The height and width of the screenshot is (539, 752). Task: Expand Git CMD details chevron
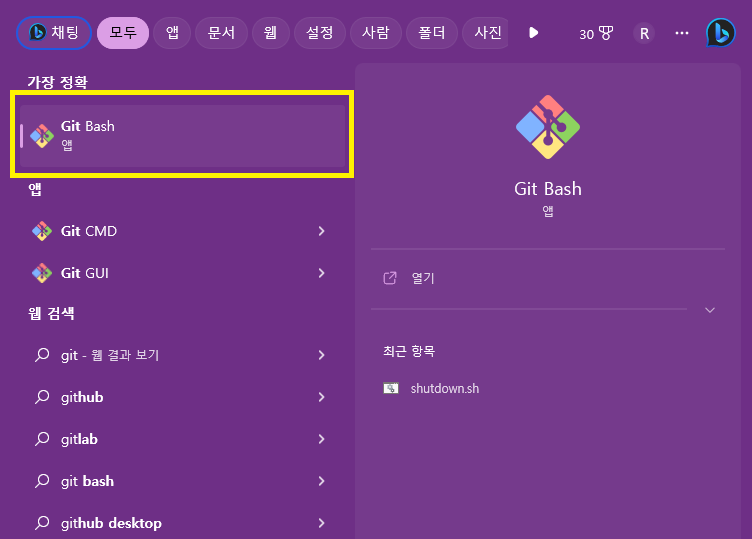pos(321,231)
